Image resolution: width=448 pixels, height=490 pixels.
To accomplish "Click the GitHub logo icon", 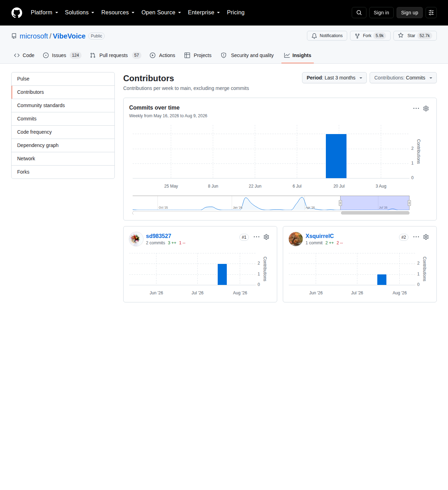I will 17,13.
